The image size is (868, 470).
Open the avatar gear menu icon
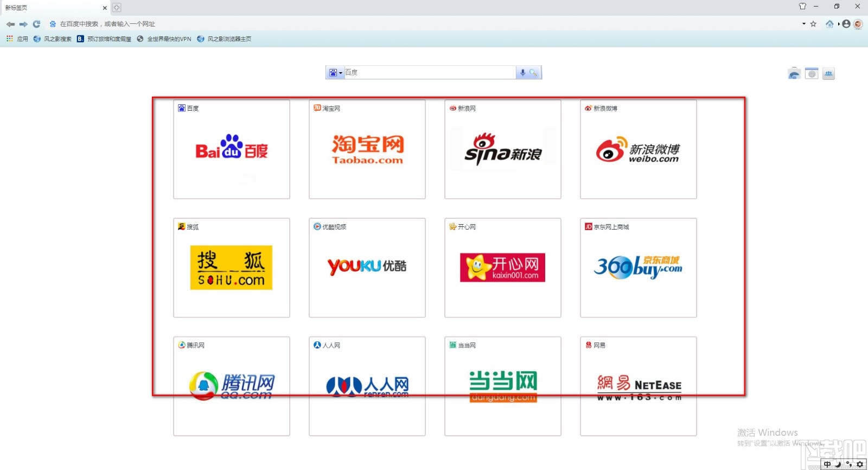(858, 24)
